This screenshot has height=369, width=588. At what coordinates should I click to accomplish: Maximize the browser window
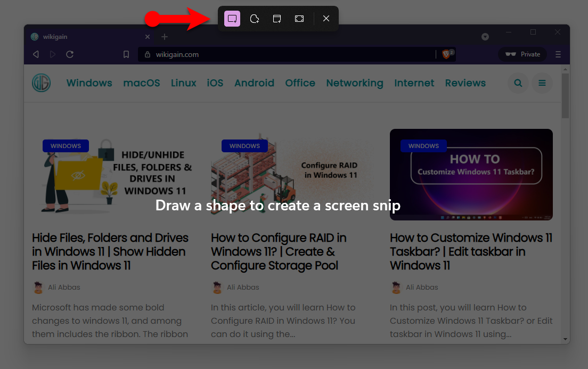(533, 32)
